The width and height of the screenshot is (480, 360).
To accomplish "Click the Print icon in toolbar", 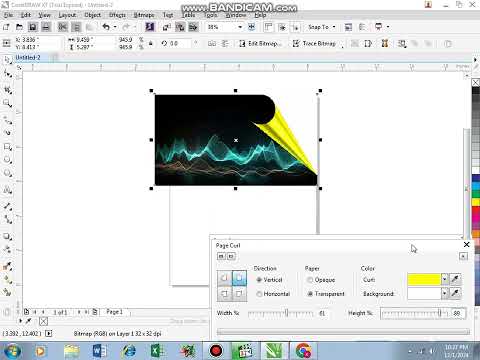I will pos(46,27).
